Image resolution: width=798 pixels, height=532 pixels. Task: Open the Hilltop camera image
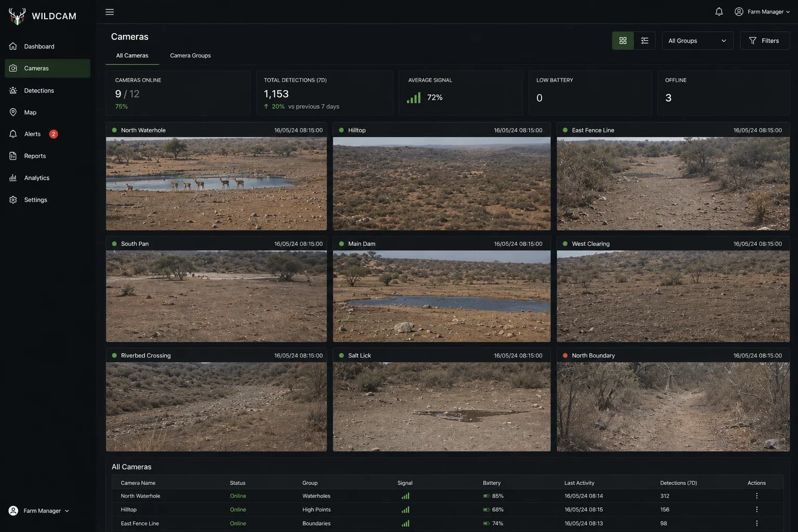(x=442, y=183)
